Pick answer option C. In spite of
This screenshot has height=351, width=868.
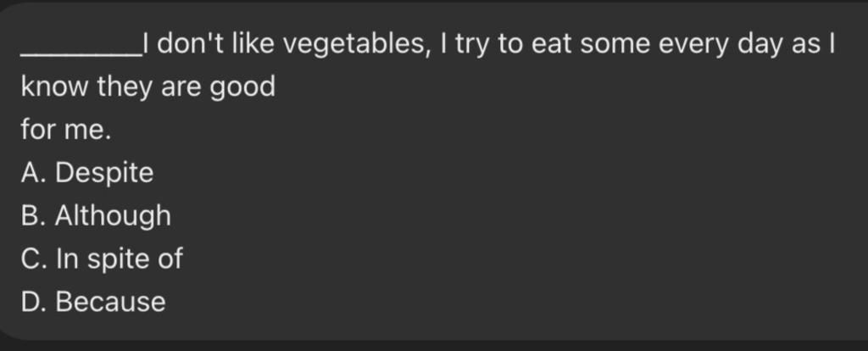(102, 259)
